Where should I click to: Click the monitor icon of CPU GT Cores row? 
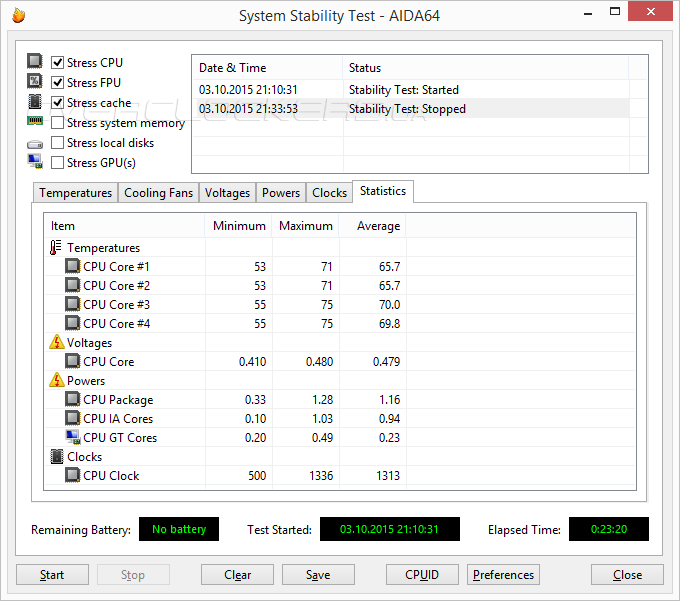point(73,438)
